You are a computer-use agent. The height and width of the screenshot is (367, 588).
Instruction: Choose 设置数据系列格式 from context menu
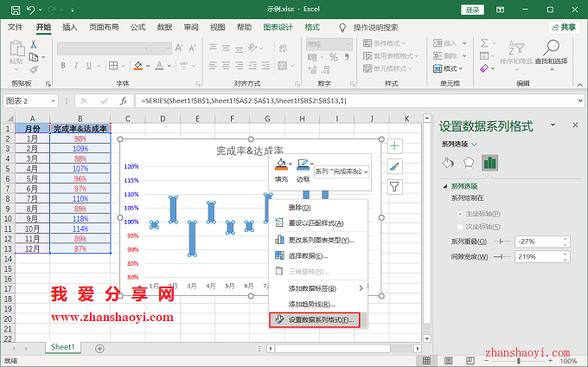coord(315,320)
